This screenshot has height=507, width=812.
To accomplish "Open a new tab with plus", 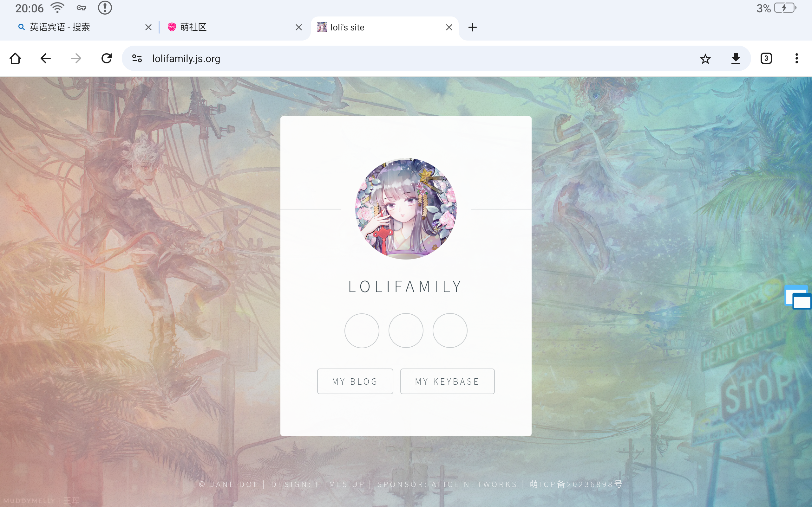I will click(x=472, y=27).
